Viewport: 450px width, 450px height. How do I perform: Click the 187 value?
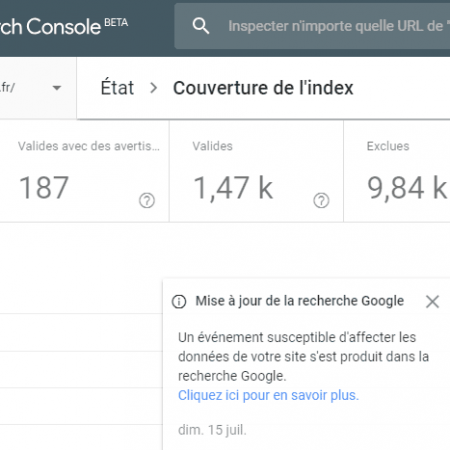tap(44, 188)
